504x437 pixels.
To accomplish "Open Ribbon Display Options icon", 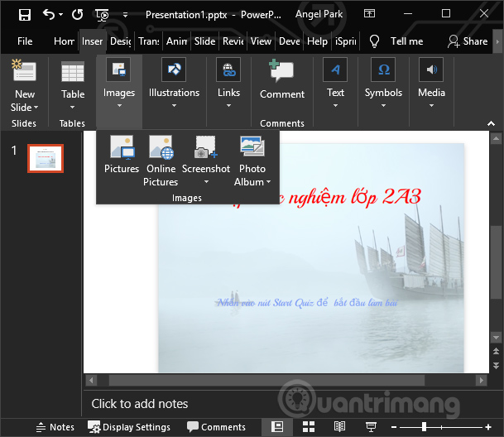I will coord(369,13).
